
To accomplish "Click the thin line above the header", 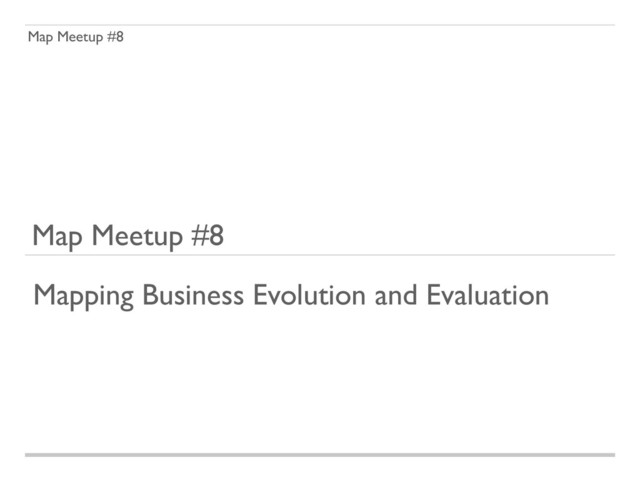I will [x=320, y=25].
